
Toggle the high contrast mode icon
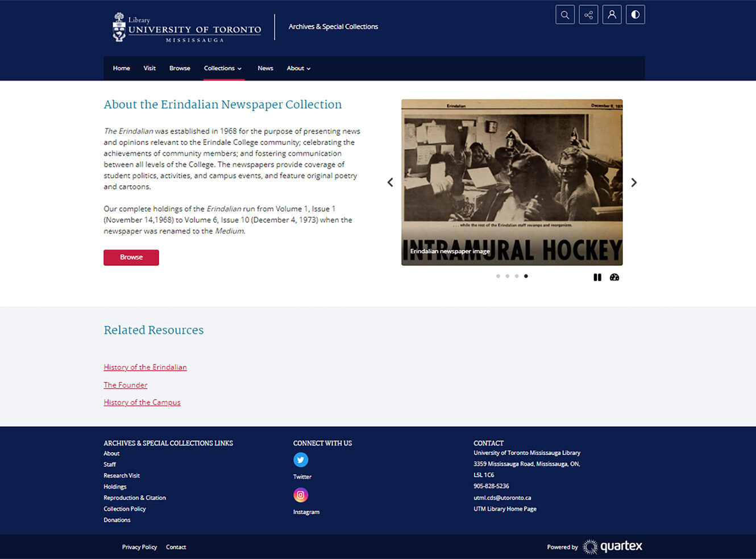click(x=635, y=15)
